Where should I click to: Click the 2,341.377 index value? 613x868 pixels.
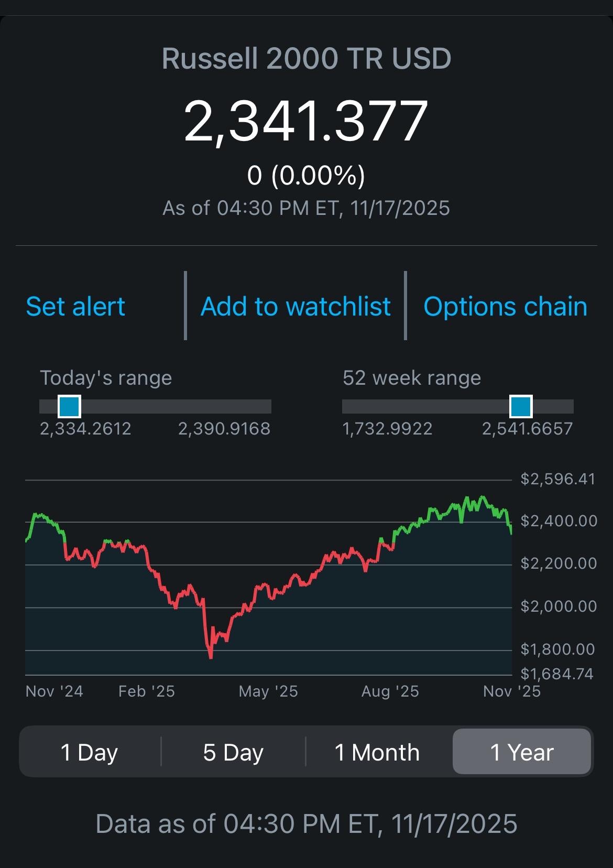[306, 121]
